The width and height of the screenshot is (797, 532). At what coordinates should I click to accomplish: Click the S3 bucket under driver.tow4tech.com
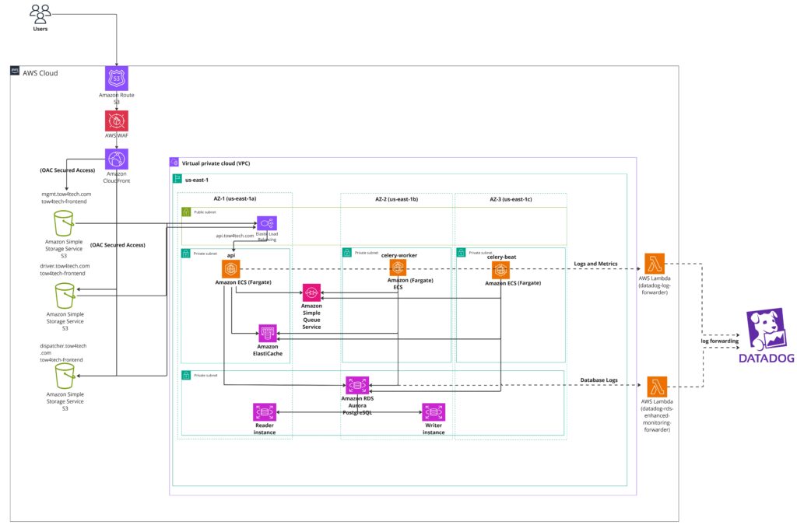[x=65, y=296]
